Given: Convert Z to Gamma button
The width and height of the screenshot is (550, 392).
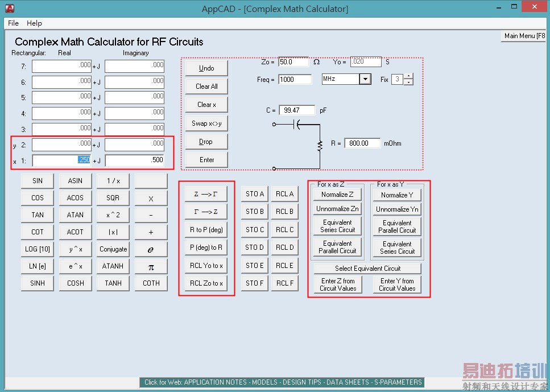Looking at the screenshot, I should (206, 194).
